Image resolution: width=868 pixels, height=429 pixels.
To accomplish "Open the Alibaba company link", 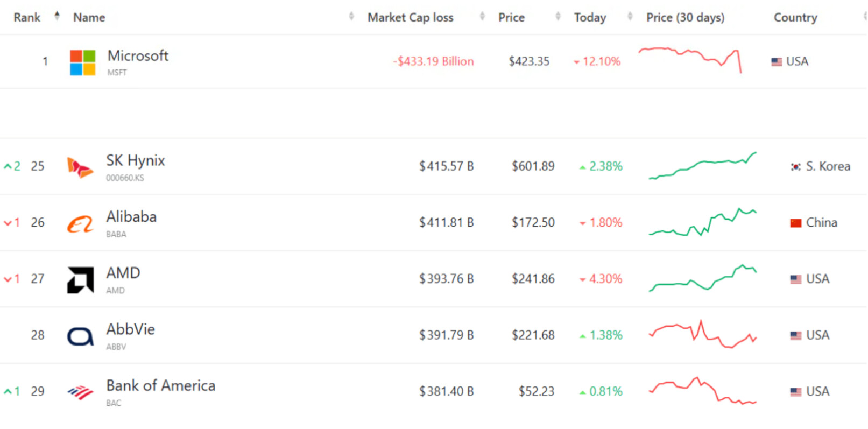I will tap(131, 217).
